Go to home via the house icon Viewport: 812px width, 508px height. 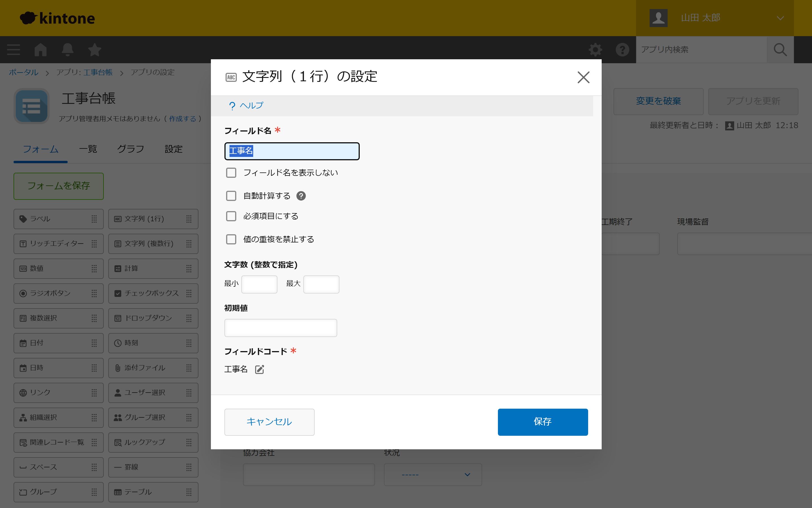coord(41,50)
